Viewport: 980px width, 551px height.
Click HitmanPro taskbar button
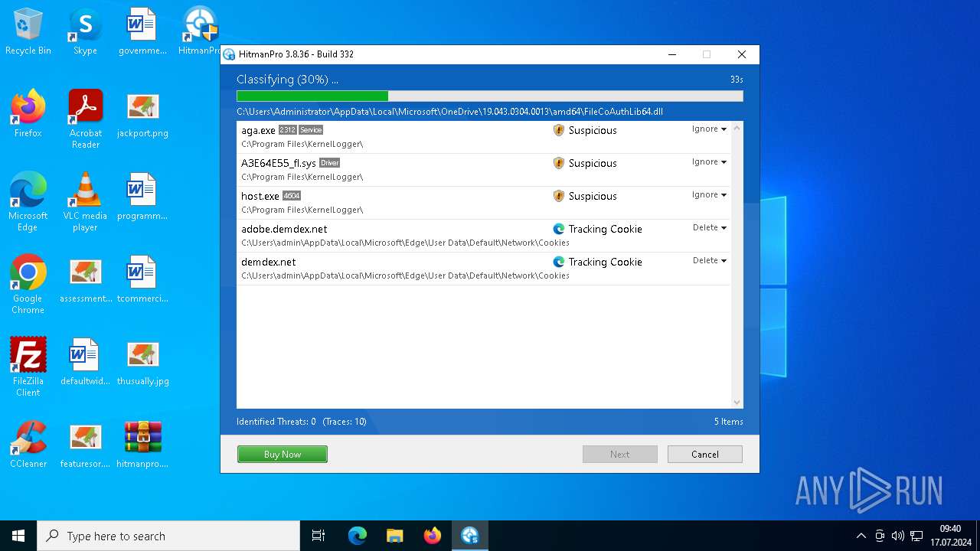tap(470, 536)
